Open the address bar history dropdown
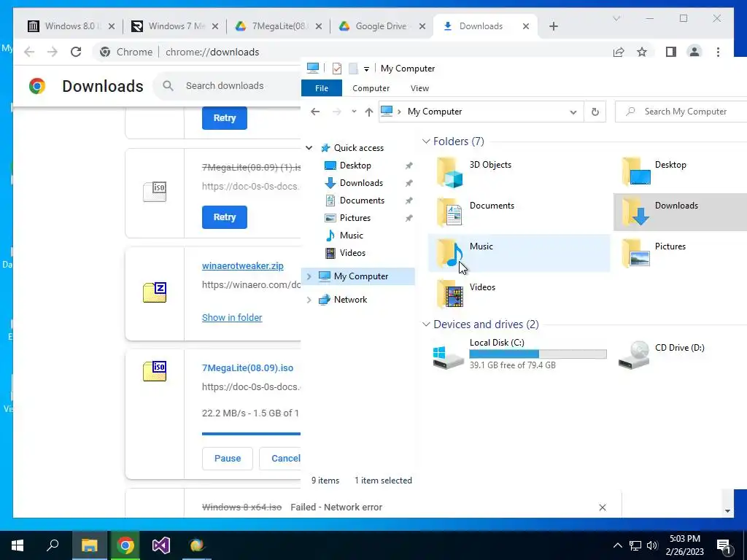This screenshot has width=747, height=560. point(573,112)
